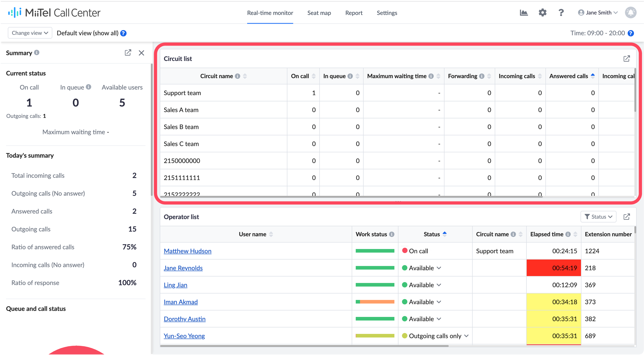
Task: Click the MiiTel Call Center logo
Action: click(54, 13)
